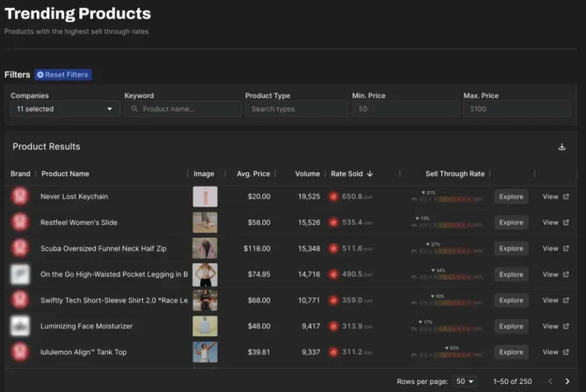Viewport: 586px width, 392px height.
Task: Click the Swiftly Tech Short-Sleeve brand logo
Action: pyautogui.click(x=20, y=299)
